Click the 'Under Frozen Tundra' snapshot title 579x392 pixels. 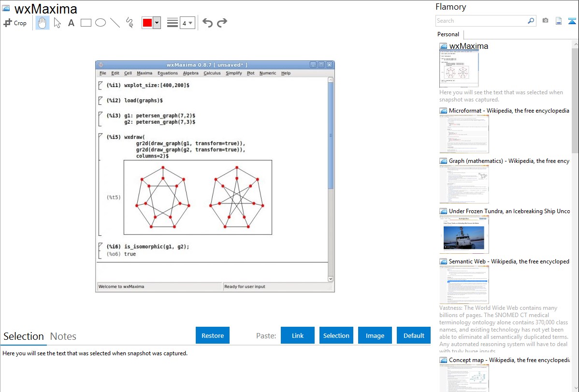509,211
